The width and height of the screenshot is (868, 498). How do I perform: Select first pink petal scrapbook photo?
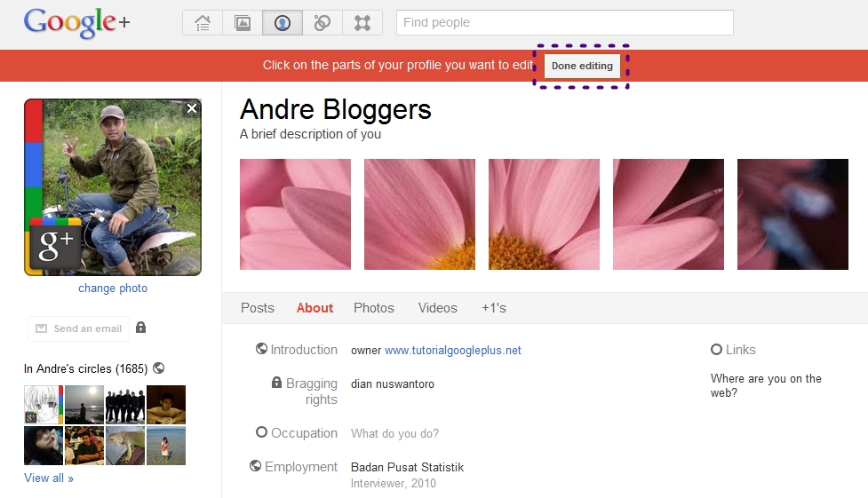[295, 214]
